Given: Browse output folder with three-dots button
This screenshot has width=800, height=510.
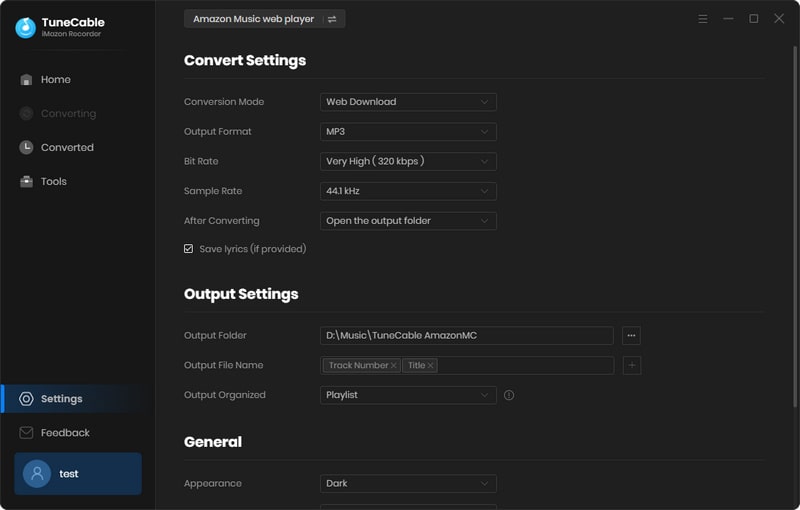Looking at the screenshot, I should (x=632, y=336).
